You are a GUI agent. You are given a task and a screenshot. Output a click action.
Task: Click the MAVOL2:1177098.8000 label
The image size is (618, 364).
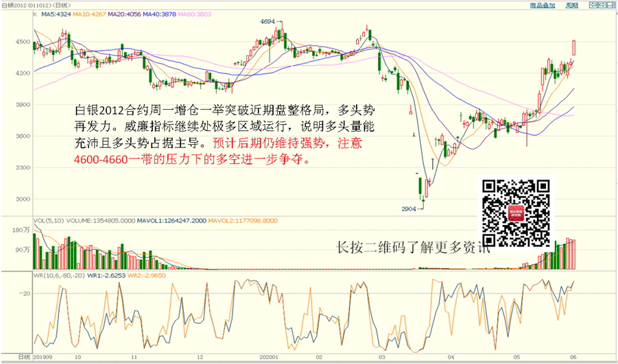pyautogui.click(x=243, y=221)
